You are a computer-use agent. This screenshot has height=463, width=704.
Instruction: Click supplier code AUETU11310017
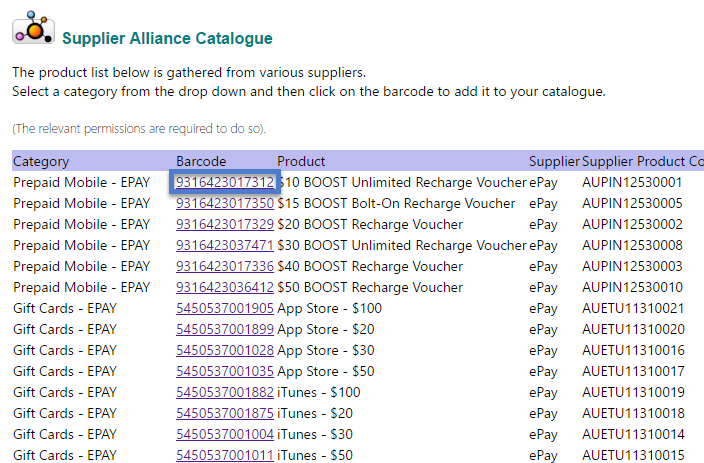[x=633, y=371]
